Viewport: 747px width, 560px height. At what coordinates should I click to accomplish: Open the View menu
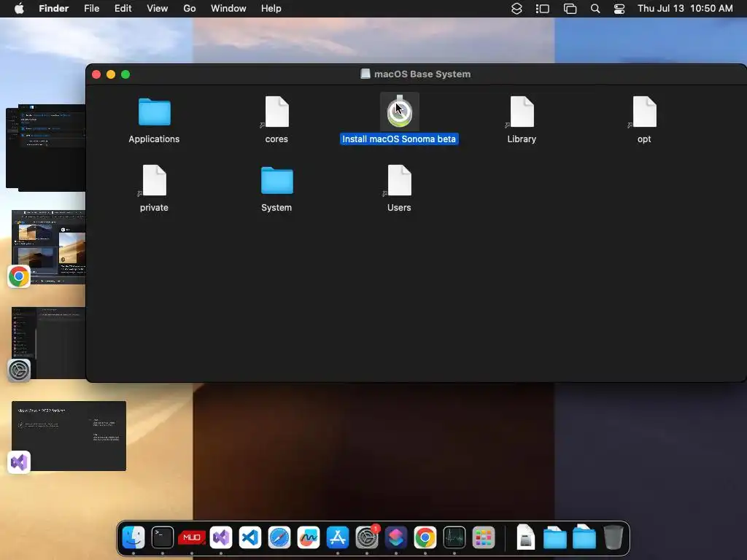158,8
